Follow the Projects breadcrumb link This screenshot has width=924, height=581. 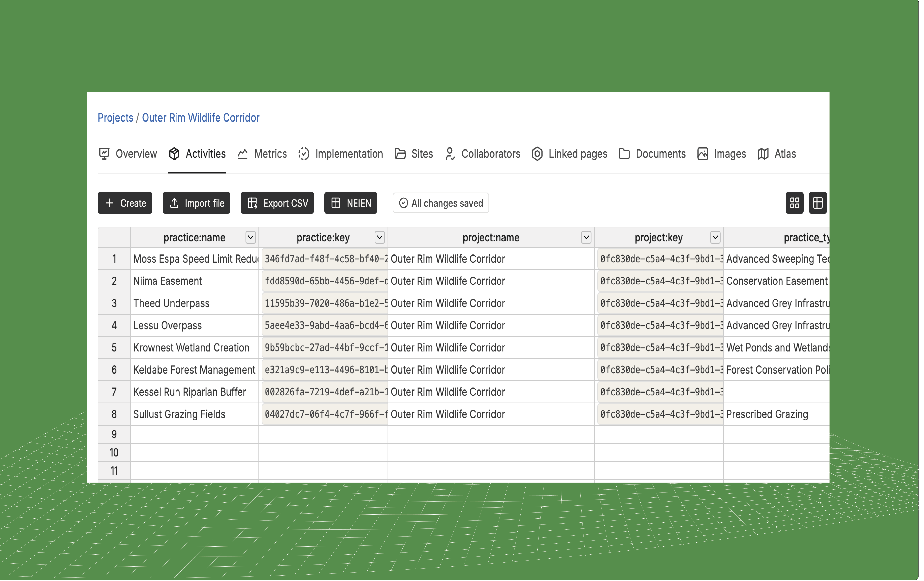115,118
